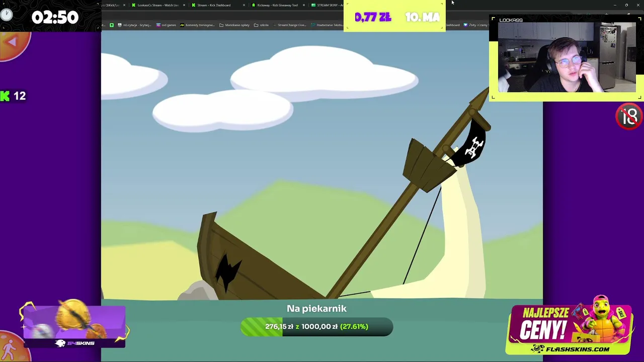The height and width of the screenshot is (362, 644).
Task: Click the G4SKINS sponsor banner
Action: [x=74, y=325]
